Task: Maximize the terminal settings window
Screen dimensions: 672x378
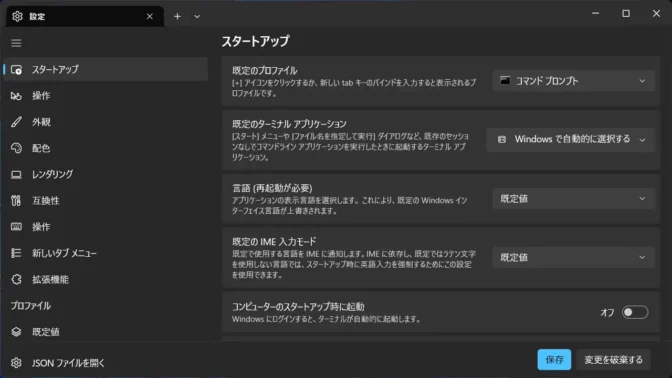Action: [x=626, y=13]
